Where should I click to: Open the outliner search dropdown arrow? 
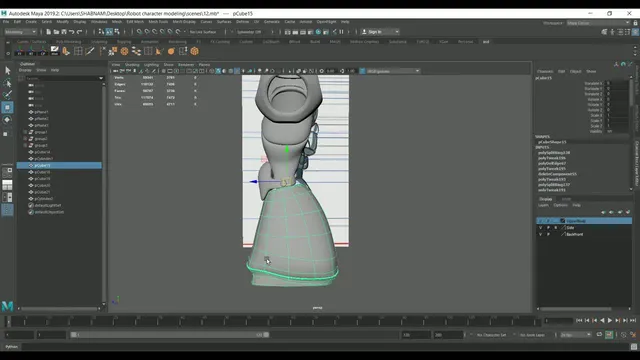101,78
